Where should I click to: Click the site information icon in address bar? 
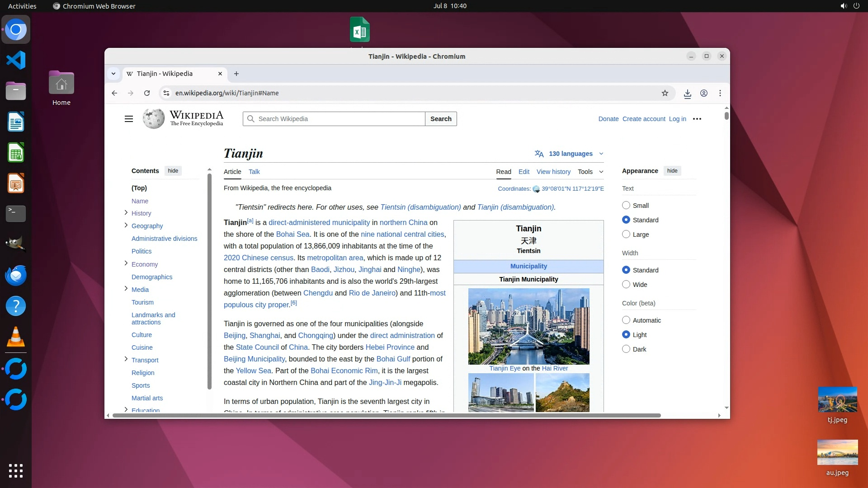point(166,93)
